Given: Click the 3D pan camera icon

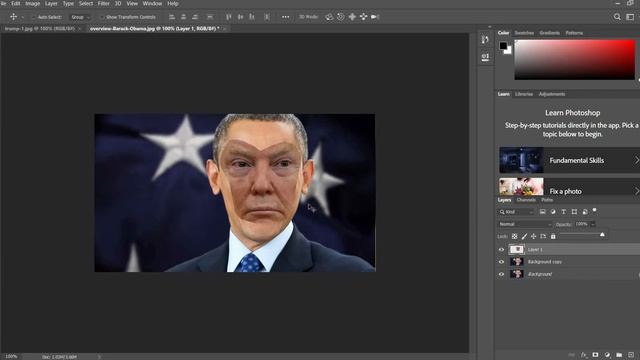Looking at the screenshot, I should click(x=352, y=17).
